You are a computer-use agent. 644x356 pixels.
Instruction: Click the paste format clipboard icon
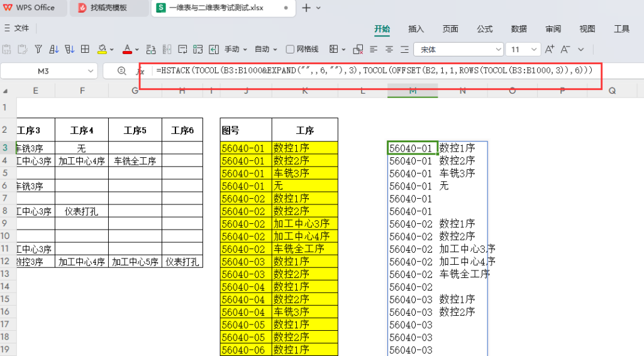[x=23, y=49]
